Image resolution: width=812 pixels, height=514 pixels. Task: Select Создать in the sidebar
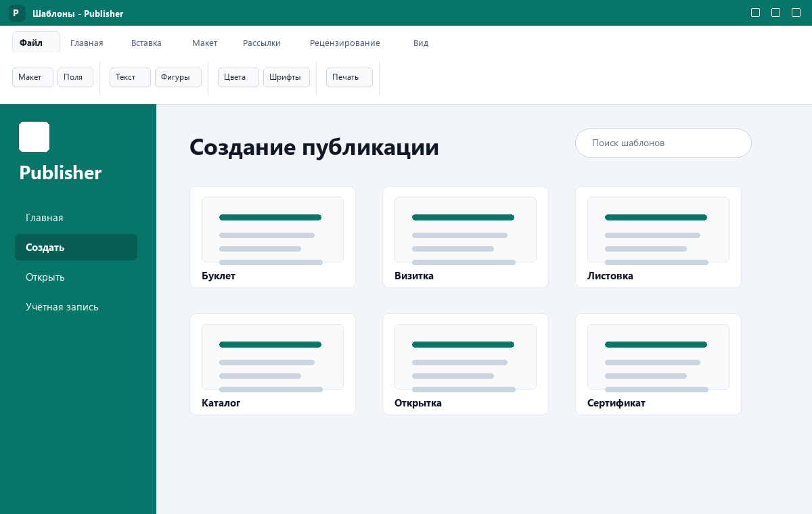pyautogui.click(x=76, y=248)
